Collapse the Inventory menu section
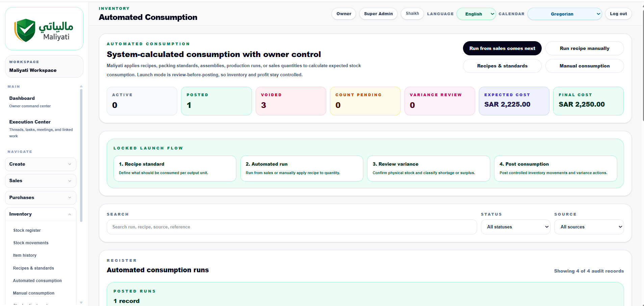The width and height of the screenshot is (644, 306). 41,214
